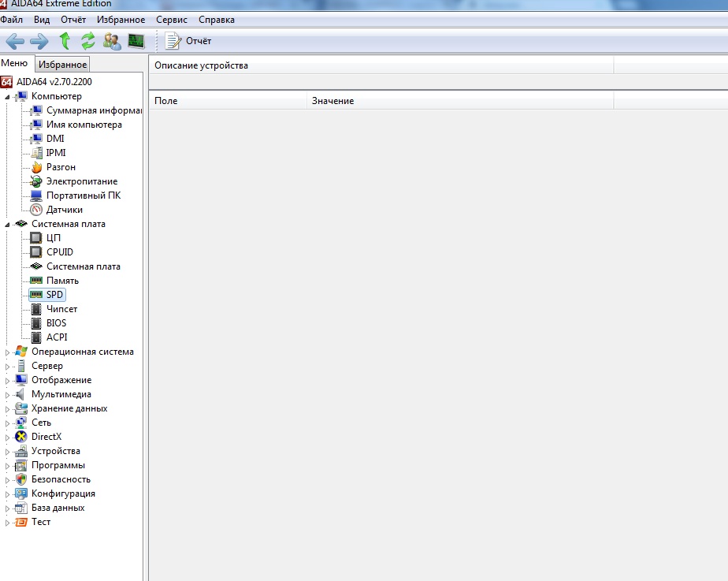728x581 pixels.
Task: Select the Чипсет chip icon
Action: coord(36,309)
